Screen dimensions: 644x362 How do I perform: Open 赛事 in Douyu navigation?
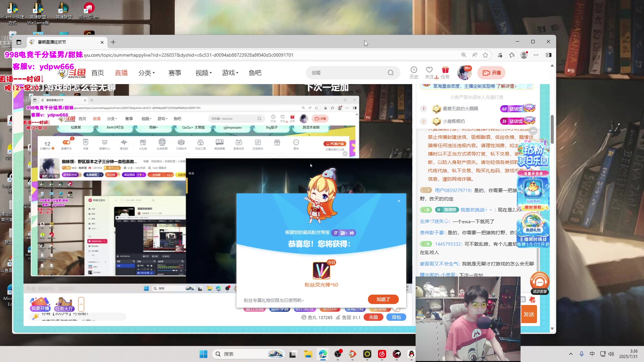click(175, 73)
